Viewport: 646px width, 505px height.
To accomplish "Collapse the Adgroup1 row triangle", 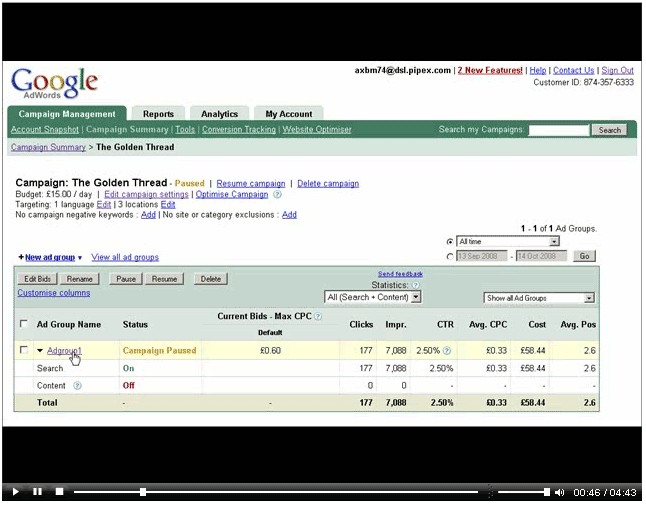I will pyautogui.click(x=40, y=351).
